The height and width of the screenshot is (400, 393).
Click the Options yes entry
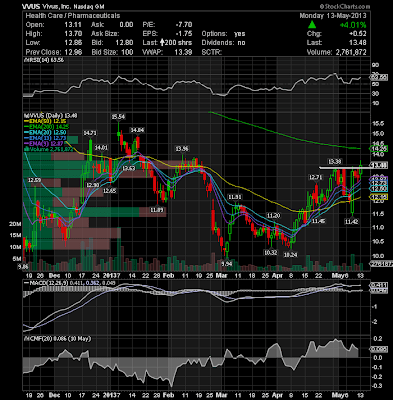click(223, 34)
